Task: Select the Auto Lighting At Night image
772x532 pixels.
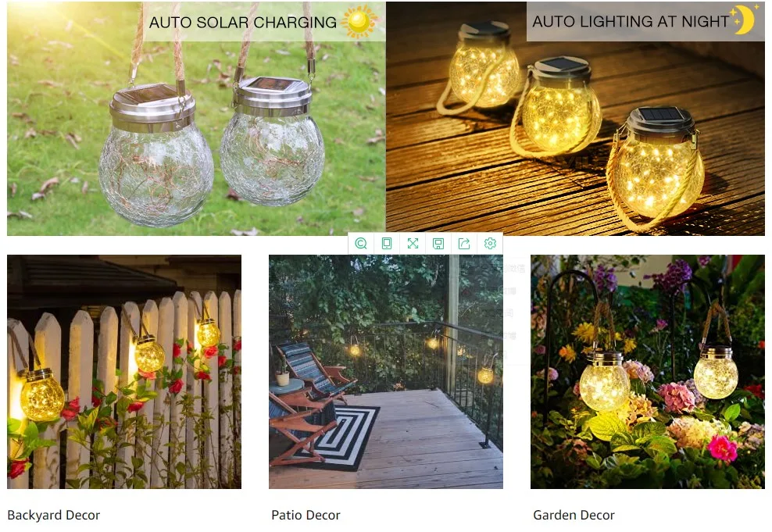Action: [575, 119]
